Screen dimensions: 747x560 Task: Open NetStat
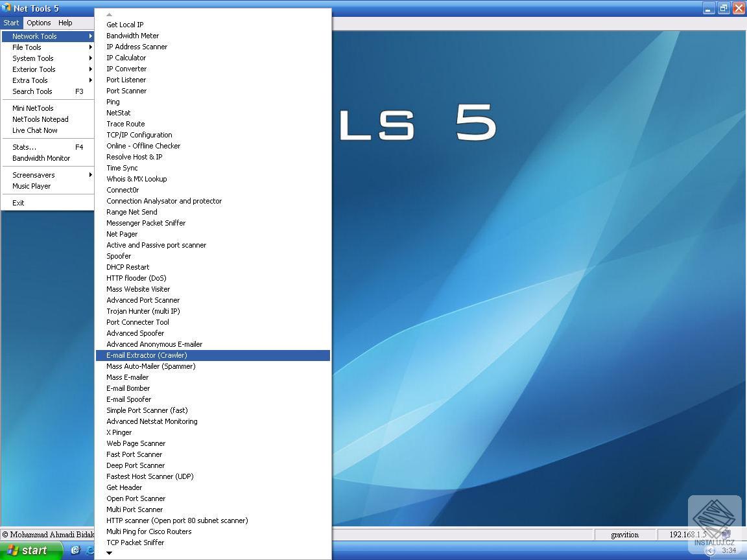pos(213,113)
